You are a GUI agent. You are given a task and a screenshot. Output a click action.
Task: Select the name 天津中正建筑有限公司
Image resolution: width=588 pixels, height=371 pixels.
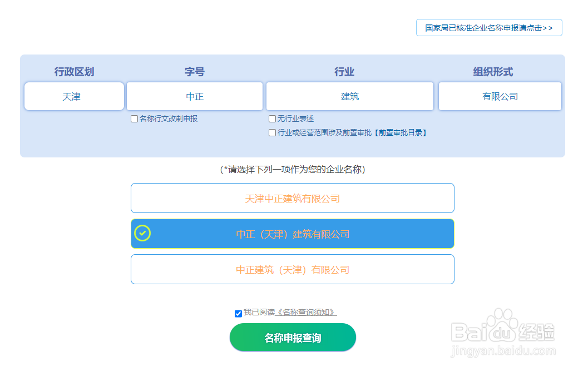293,197
